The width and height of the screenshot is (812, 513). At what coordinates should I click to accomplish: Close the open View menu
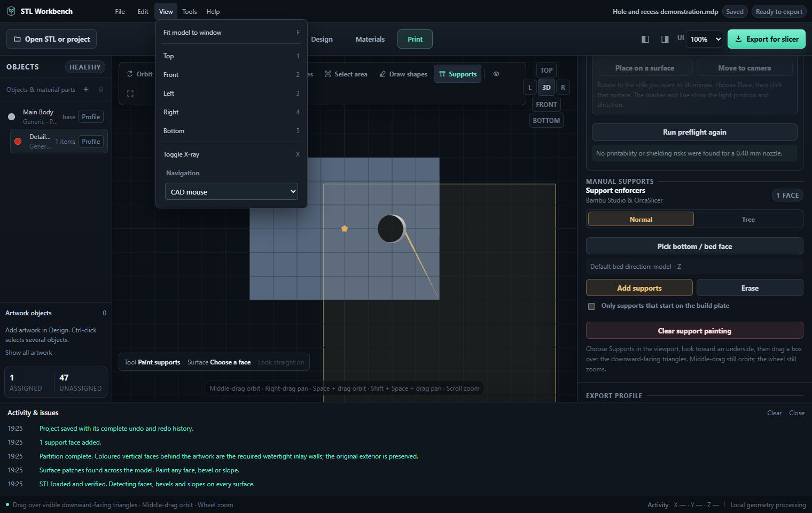click(x=166, y=11)
